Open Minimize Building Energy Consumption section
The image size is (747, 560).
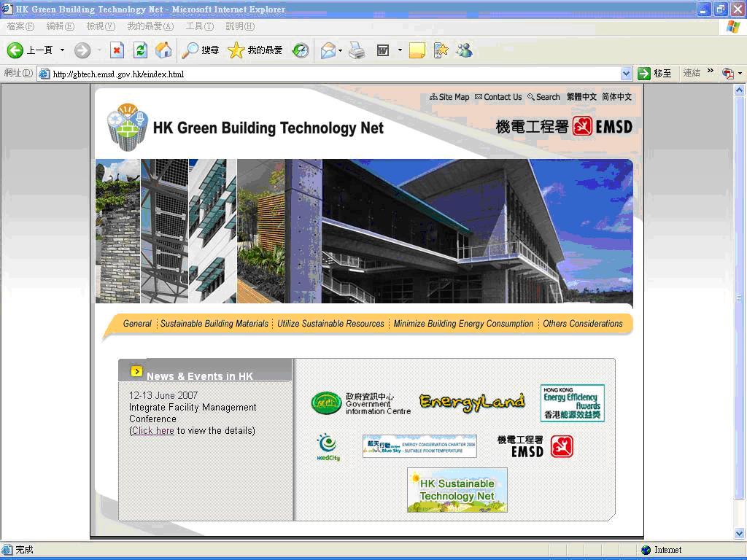pyautogui.click(x=463, y=324)
